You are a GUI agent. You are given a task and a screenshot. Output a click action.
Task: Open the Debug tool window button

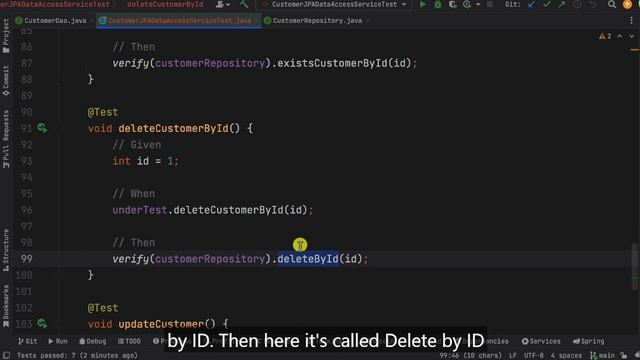pyautogui.click(x=93, y=341)
